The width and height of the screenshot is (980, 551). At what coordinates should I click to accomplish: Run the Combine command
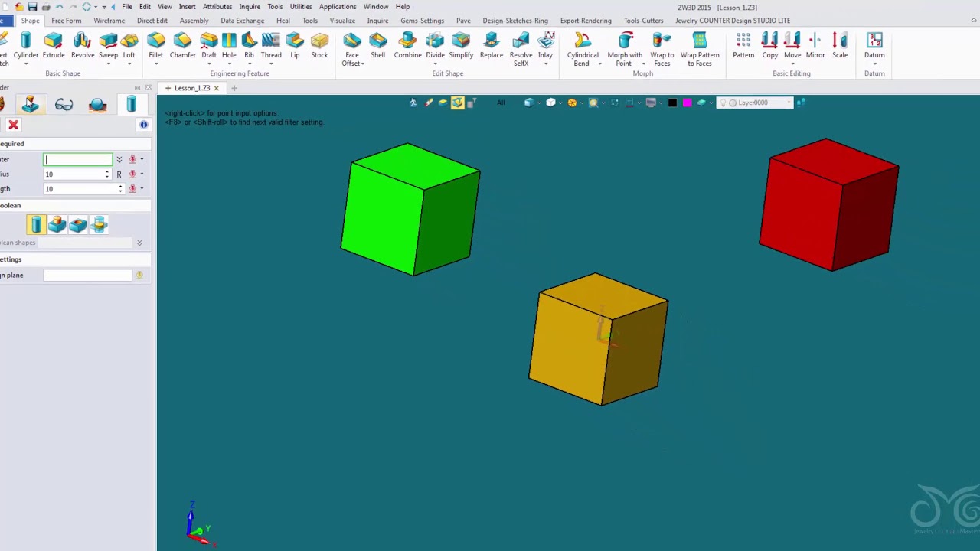[407, 46]
